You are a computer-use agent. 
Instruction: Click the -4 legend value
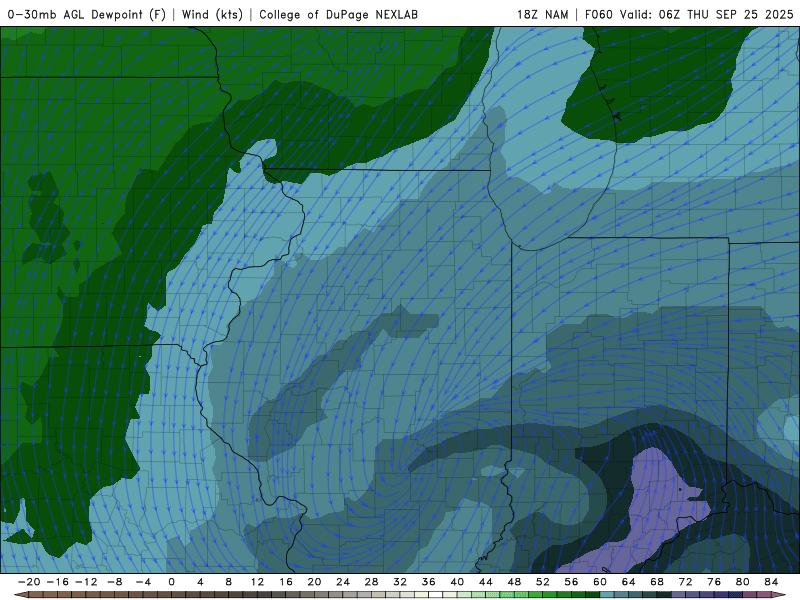[143, 582]
